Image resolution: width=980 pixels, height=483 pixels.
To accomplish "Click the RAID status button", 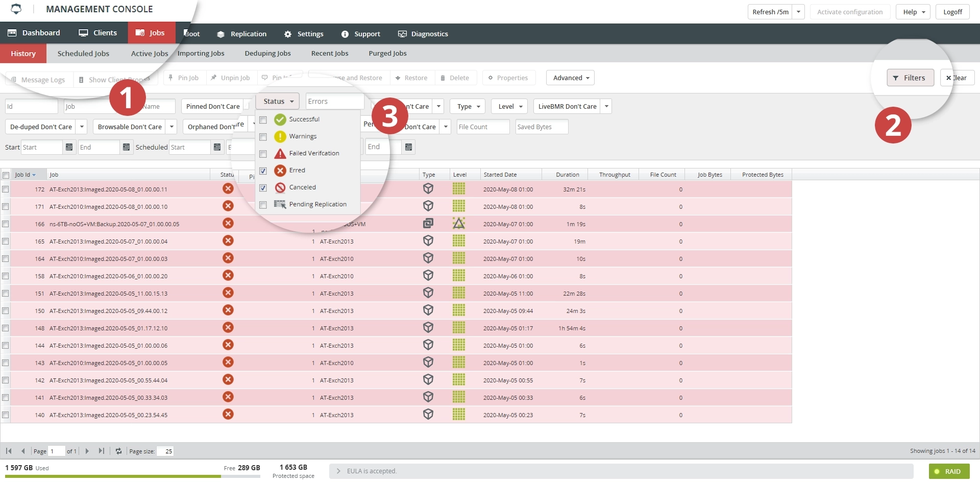I will point(949,471).
